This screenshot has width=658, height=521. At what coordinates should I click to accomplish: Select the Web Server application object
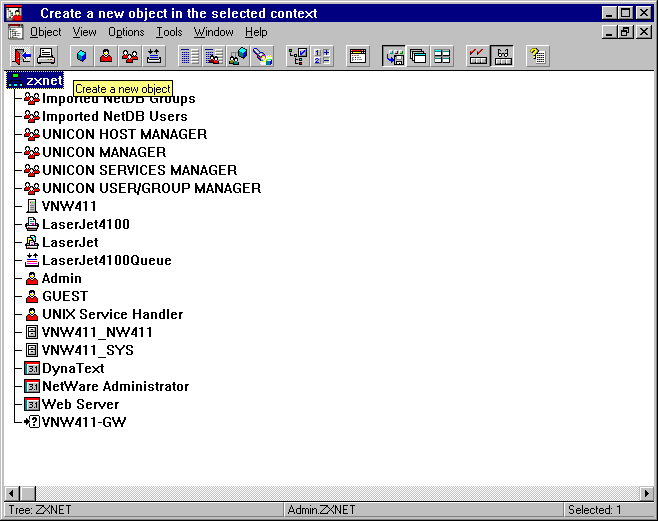coord(81,404)
